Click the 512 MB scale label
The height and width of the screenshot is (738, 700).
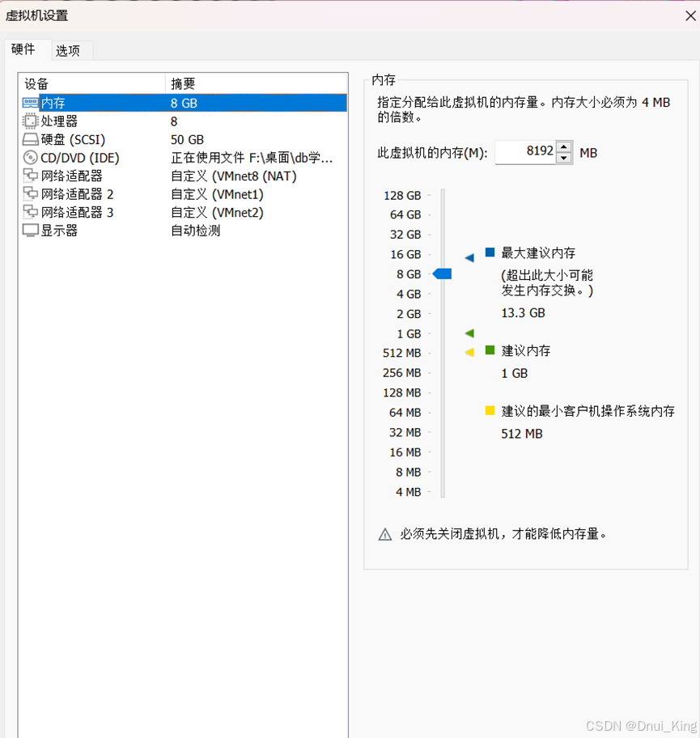pyautogui.click(x=402, y=353)
